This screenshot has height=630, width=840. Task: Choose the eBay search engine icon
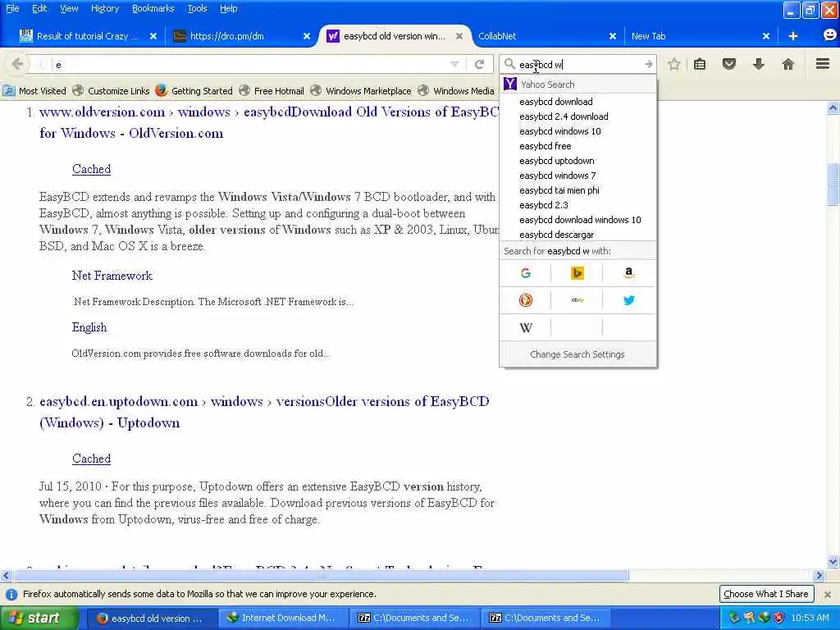coord(577,300)
